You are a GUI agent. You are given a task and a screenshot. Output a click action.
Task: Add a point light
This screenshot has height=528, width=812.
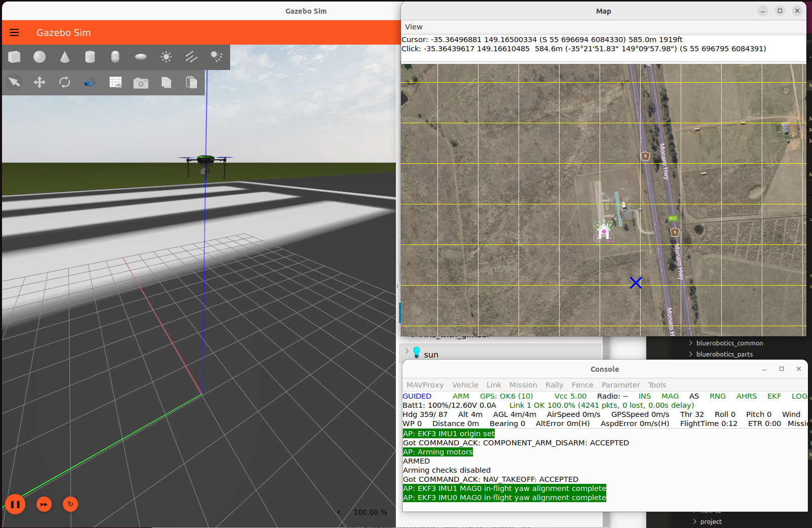coord(166,57)
